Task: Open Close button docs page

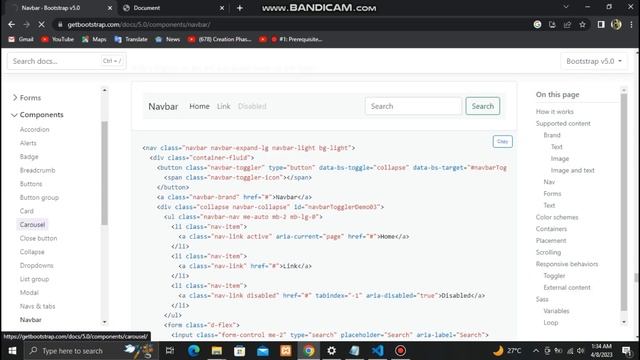Action: (38, 238)
